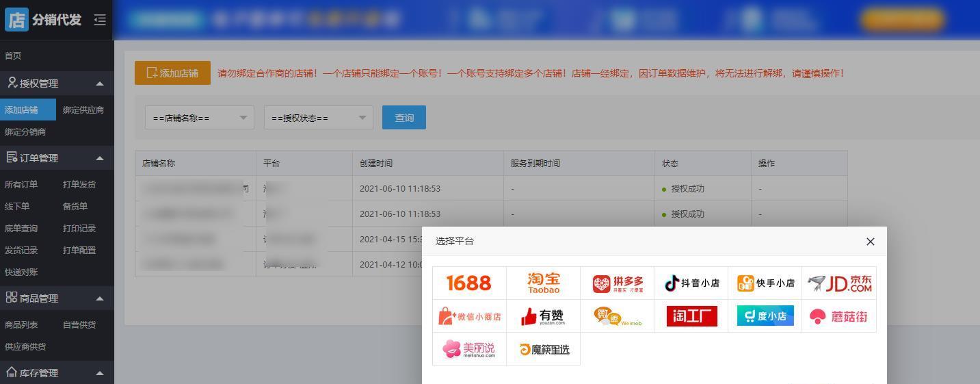Click the 选择平台 dialog title
Screen dimensions: 980x384
pos(455,241)
